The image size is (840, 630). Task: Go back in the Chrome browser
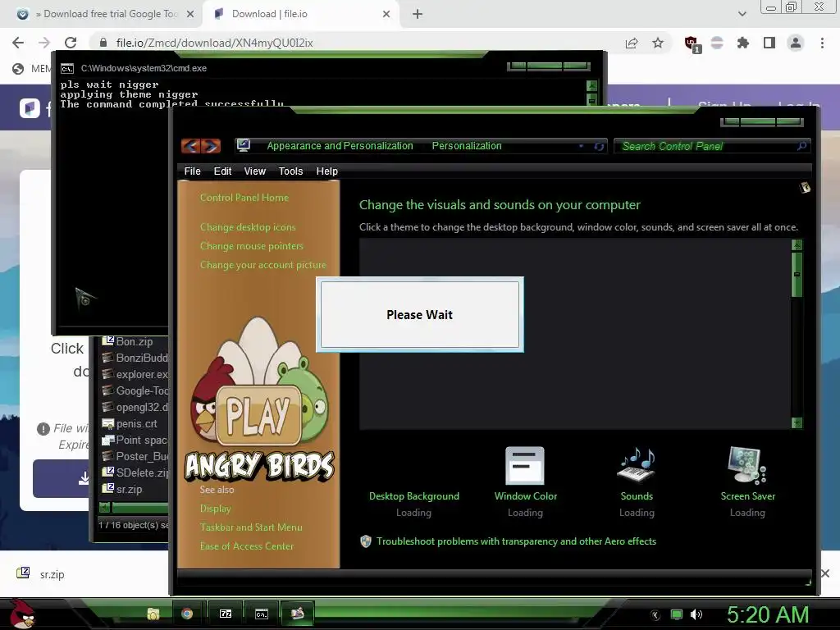(18, 43)
